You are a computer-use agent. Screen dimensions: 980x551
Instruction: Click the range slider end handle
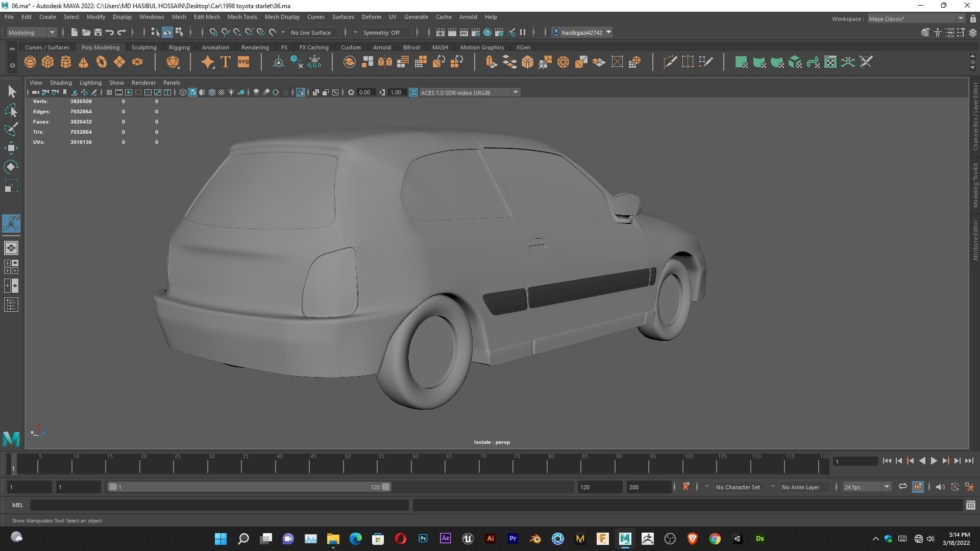click(386, 487)
